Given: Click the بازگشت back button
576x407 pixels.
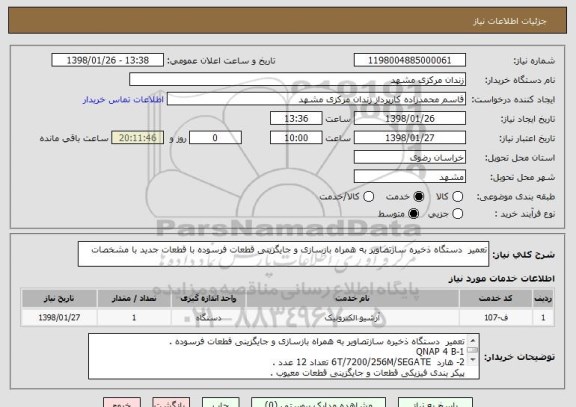Looking at the screenshot, I should pyautogui.click(x=171, y=403).
